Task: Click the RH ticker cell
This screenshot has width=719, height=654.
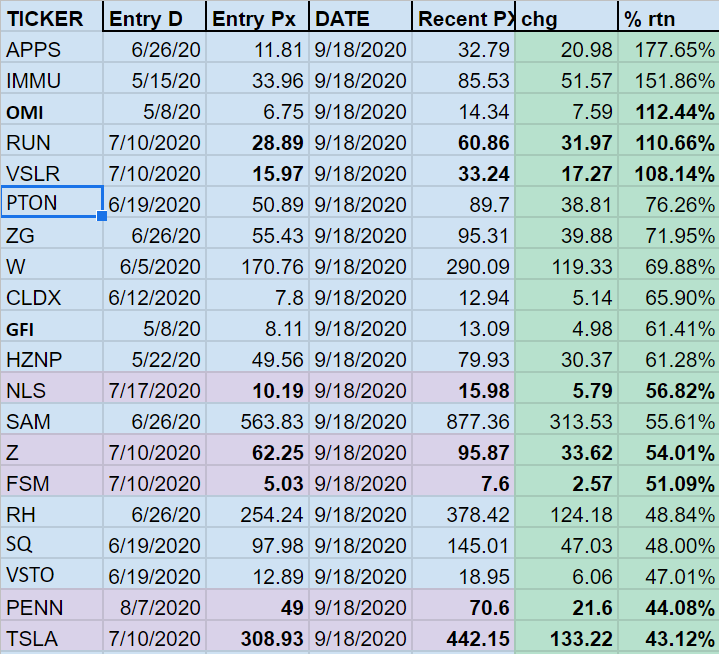Action: pos(51,512)
